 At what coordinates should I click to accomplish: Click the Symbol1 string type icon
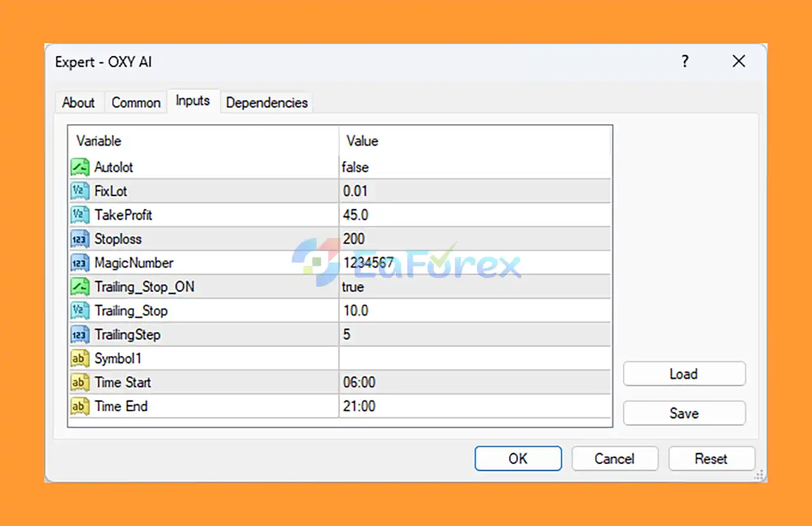pos(79,358)
